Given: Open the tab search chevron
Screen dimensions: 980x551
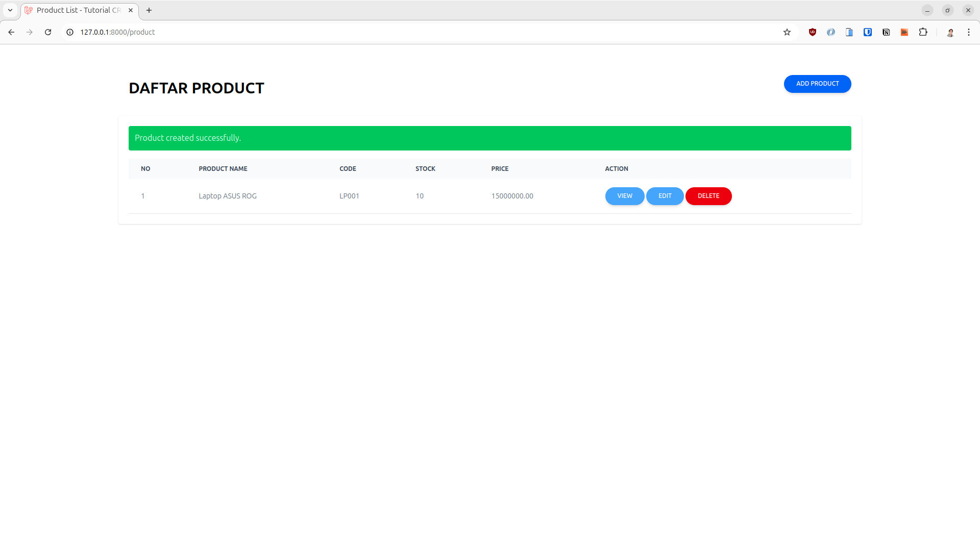Looking at the screenshot, I should point(10,10).
